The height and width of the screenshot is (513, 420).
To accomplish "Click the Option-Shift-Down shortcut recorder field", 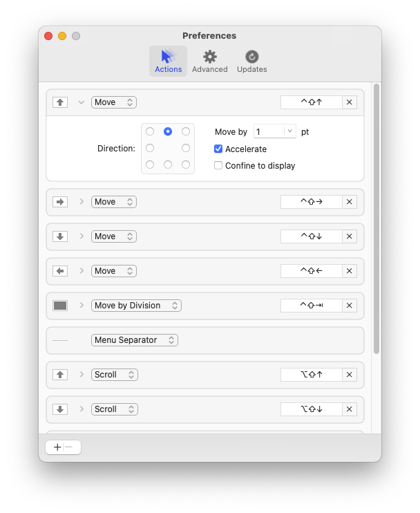I will 311,409.
